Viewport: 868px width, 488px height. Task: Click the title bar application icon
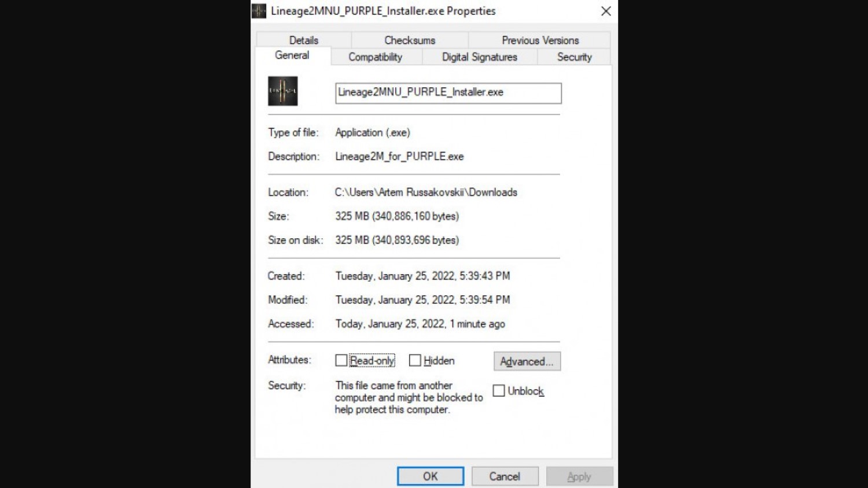point(259,11)
